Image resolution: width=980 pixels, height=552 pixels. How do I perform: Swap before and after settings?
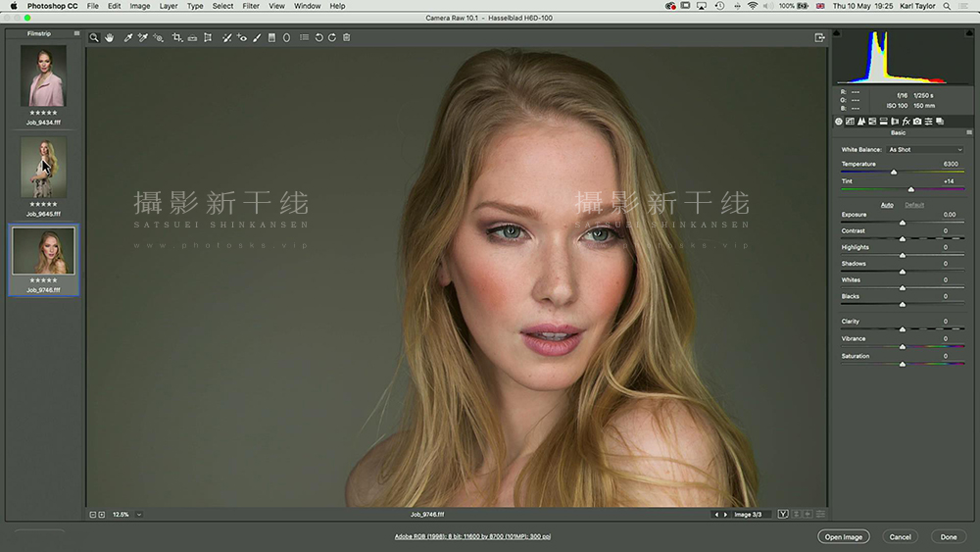tap(796, 515)
